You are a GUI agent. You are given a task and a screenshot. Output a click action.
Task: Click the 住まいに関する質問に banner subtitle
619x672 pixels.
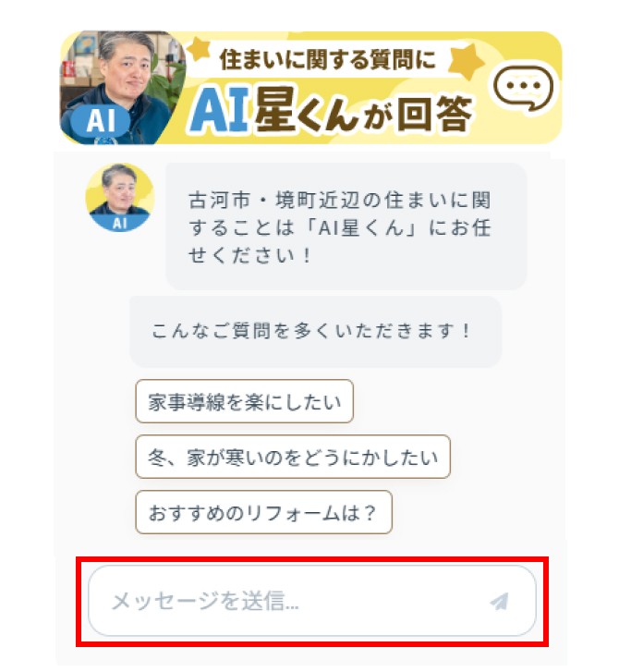(328, 59)
